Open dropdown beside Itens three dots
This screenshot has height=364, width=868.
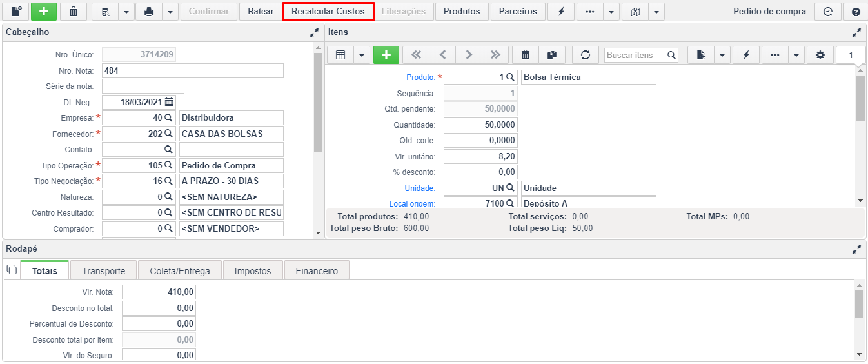click(797, 55)
